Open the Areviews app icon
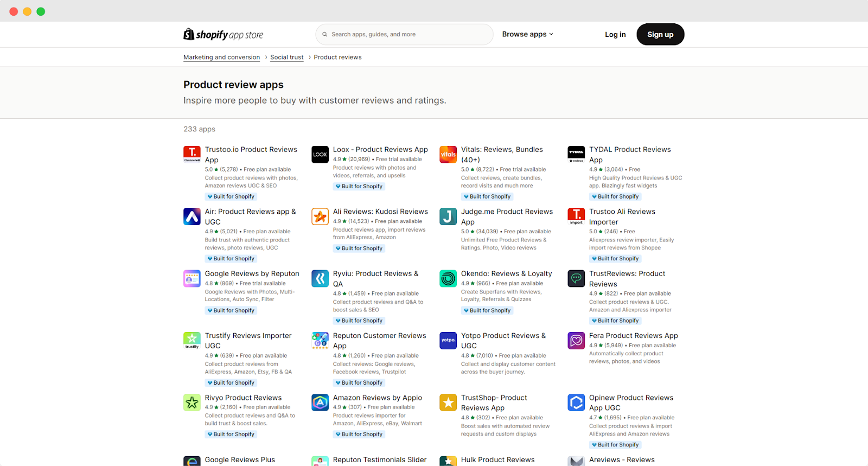Screen dimensions: 868x466 pos(576,461)
